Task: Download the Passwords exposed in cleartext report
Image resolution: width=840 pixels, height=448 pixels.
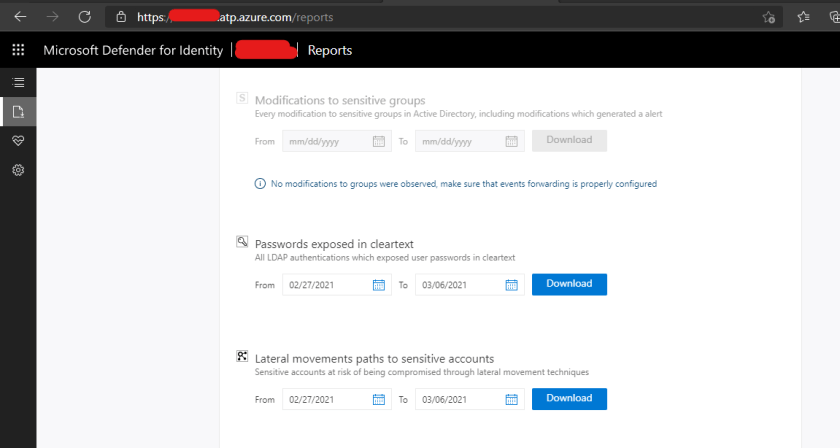Action: pyautogui.click(x=569, y=284)
